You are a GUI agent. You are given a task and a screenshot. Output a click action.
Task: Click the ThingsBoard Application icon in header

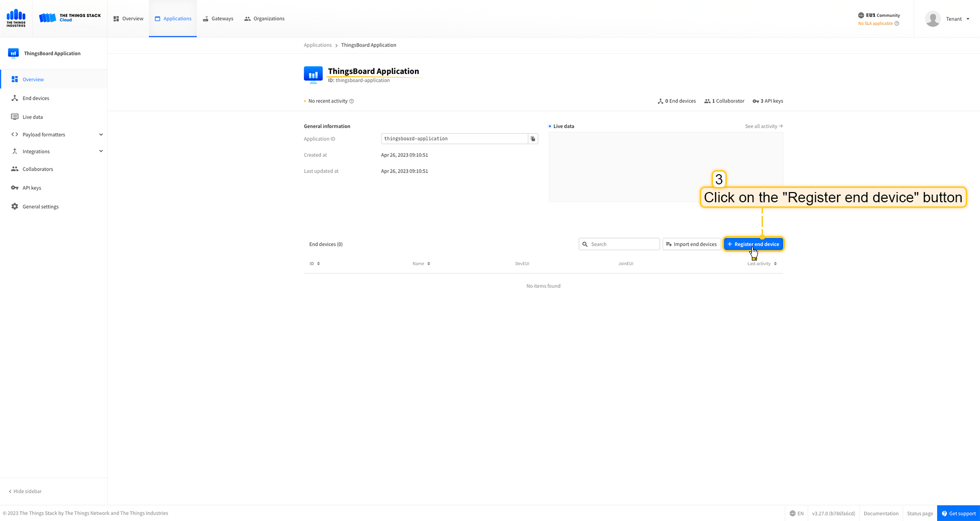click(313, 75)
